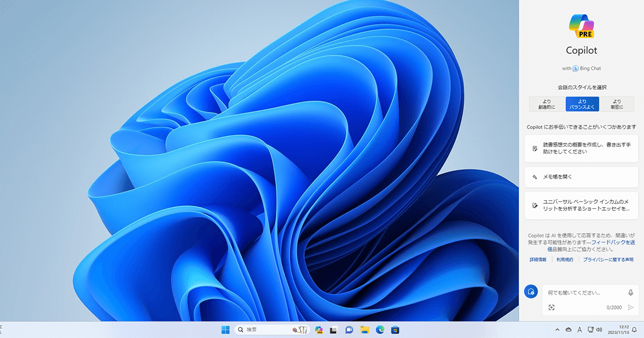Select the より創造的に conversation style
This screenshot has width=644, height=338.
click(x=546, y=104)
